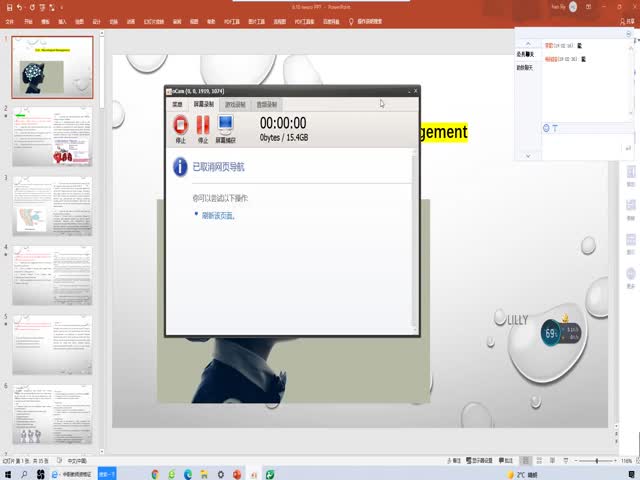The width and height of the screenshot is (640, 480).
Task: Open the 插入 ribbon tab
Action: click(62, 20)
